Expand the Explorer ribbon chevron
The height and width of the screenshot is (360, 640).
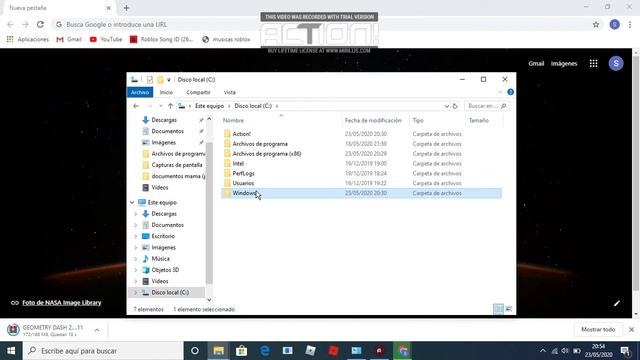tap(500, 92)
